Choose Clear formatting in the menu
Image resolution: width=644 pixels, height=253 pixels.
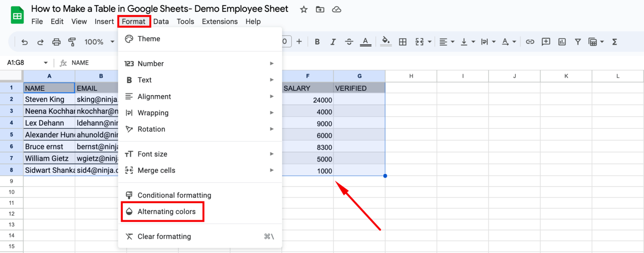click(x=164, y=236)
